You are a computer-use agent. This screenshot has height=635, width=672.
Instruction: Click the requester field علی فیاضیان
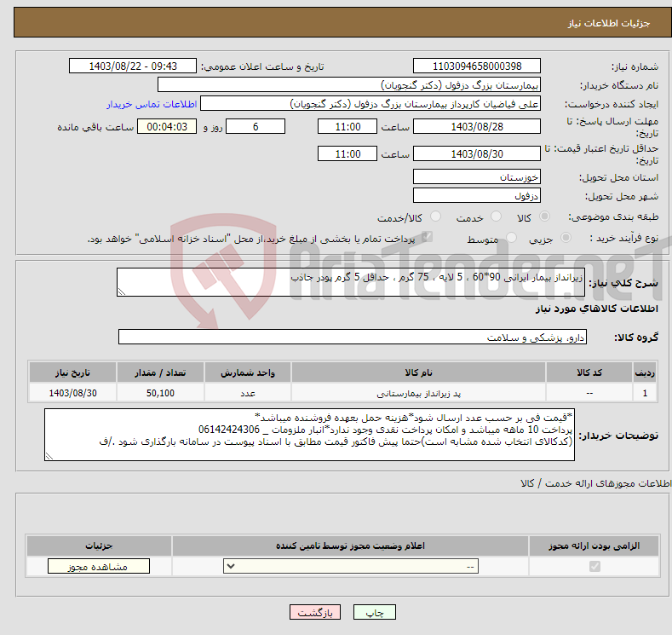click(x=370, y=104)
